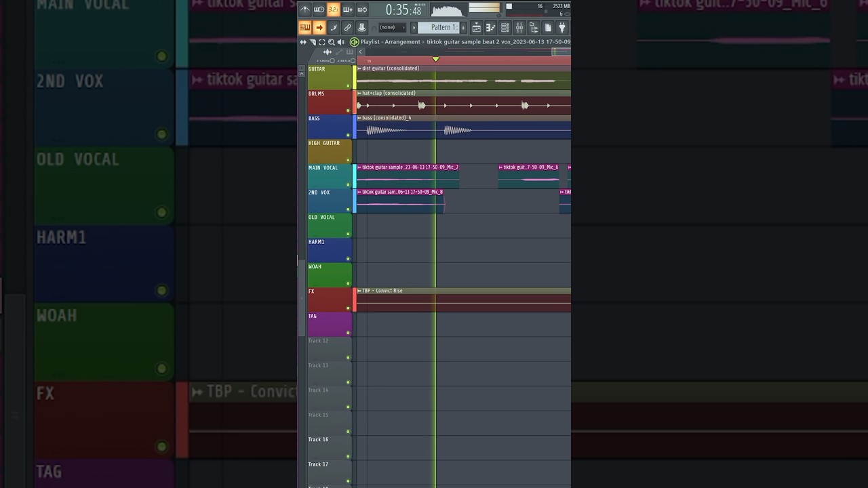868x488 pixels.
Task: Click the multilink to controllers icon
Action: (x=361, y=27)
